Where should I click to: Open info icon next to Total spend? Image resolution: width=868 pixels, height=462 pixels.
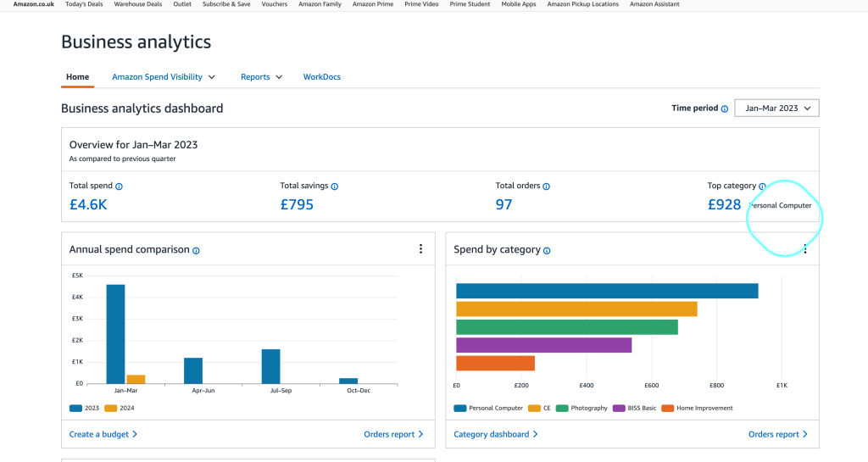(x=119, y=186)
